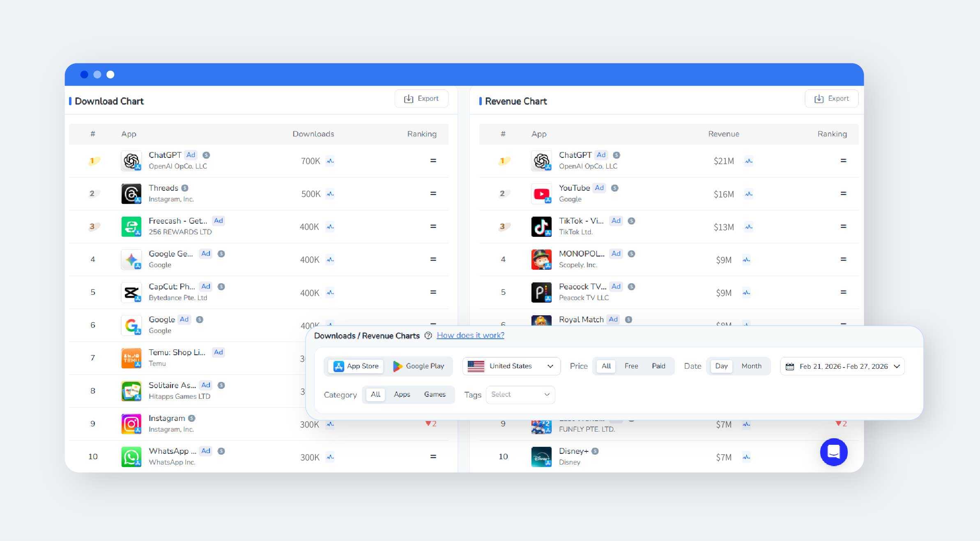Click the Ad badge next to Freecash
Viewport: 980px width, 541px height.
tap(219, 221)
